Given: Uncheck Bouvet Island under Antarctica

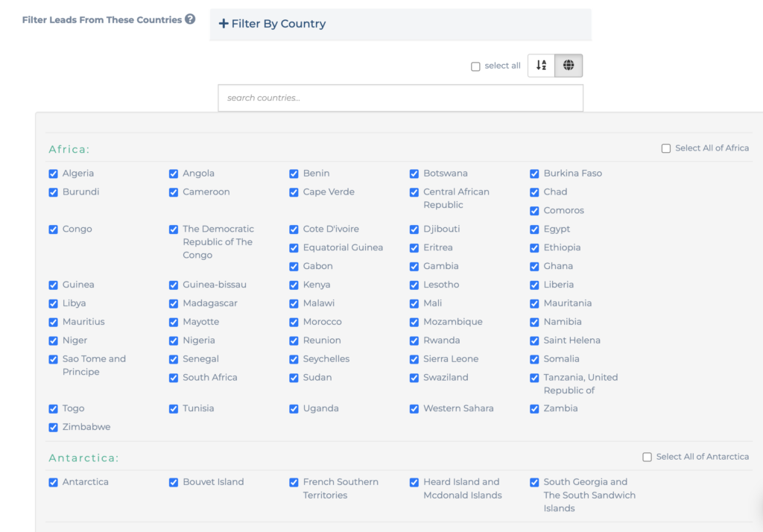Looking at the screenshot, I should [x=174, y=482].
